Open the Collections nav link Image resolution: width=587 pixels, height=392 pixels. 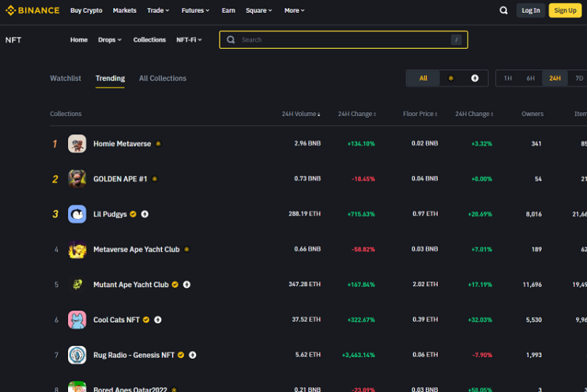[x=149, y=40]
